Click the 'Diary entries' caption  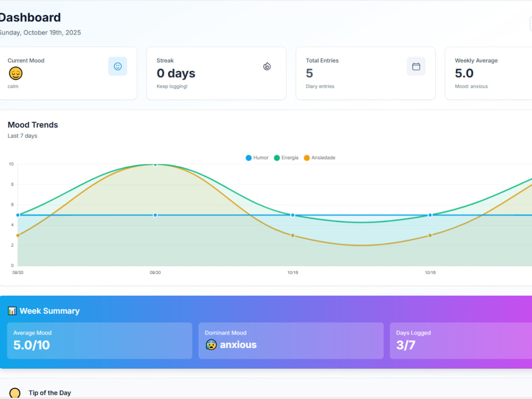click(x=320, y=87)
